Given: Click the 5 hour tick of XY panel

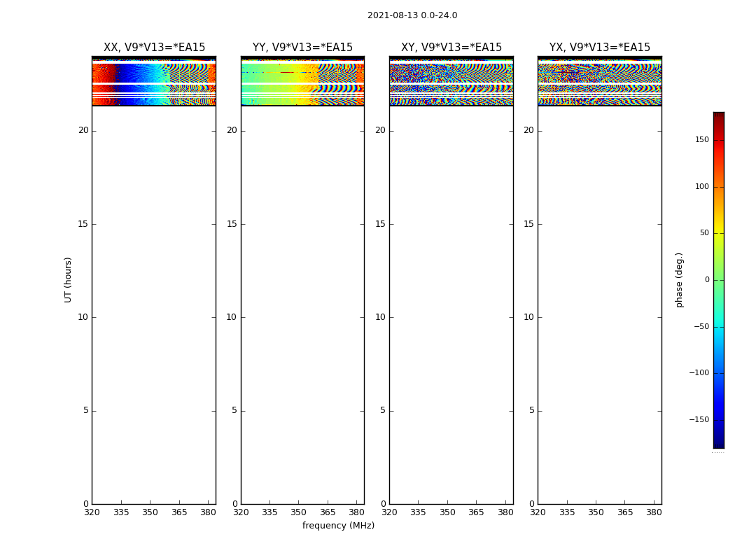Looking at the screenshot, I should (383, 410).
